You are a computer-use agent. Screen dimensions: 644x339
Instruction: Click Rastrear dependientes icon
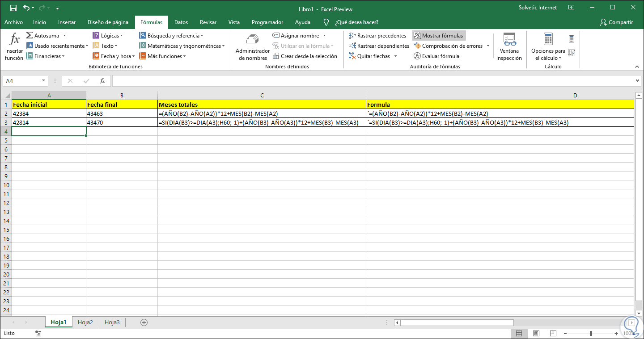(352, 46)
